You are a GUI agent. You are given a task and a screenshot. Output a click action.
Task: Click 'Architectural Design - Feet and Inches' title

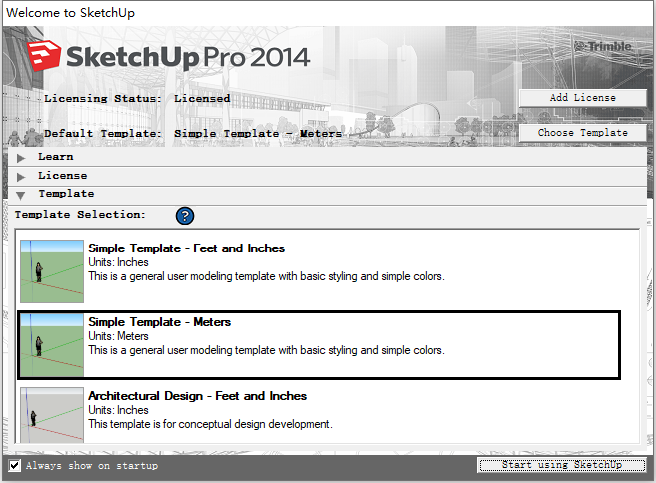click(197, 396)
